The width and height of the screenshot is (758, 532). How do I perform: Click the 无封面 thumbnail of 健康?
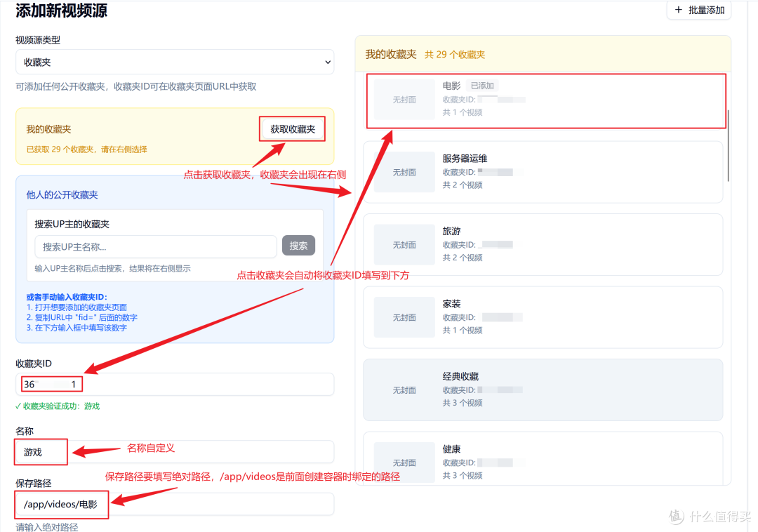tap(404, 463)
